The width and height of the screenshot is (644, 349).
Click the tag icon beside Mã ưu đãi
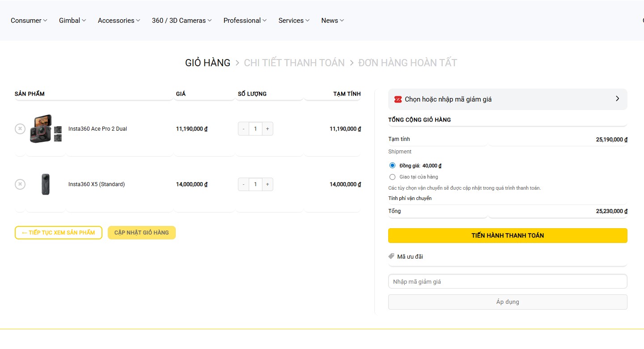(391, 256)
